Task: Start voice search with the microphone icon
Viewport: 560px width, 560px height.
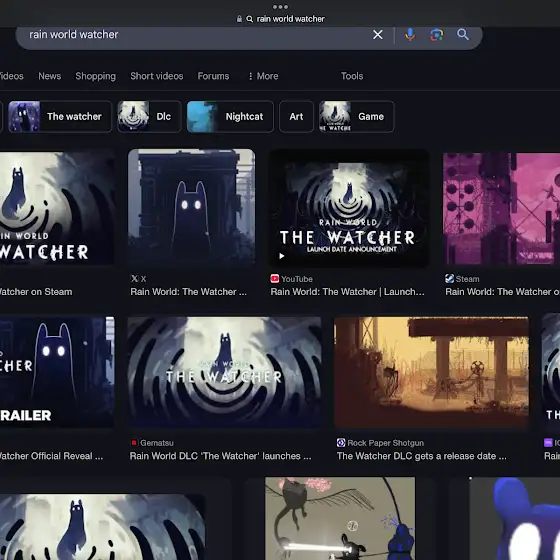Action: click(410, 35)
